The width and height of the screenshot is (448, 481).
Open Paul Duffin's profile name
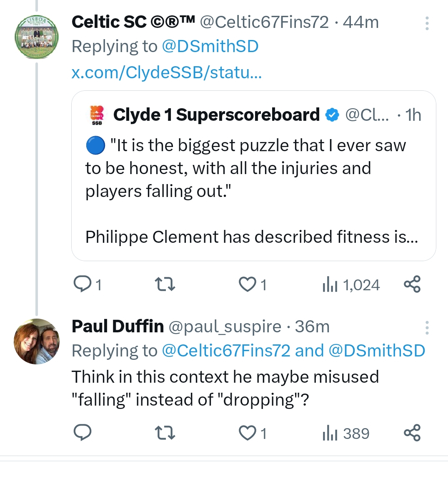tap(118, 326)
